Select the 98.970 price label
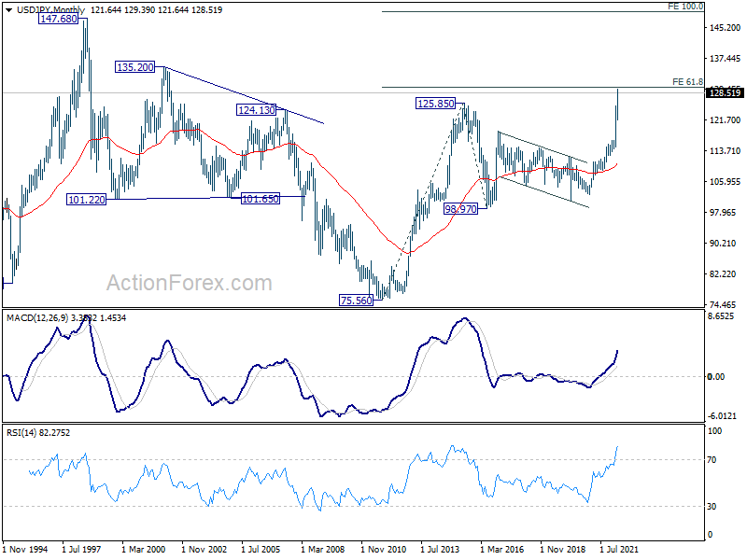 pos(460,208)
